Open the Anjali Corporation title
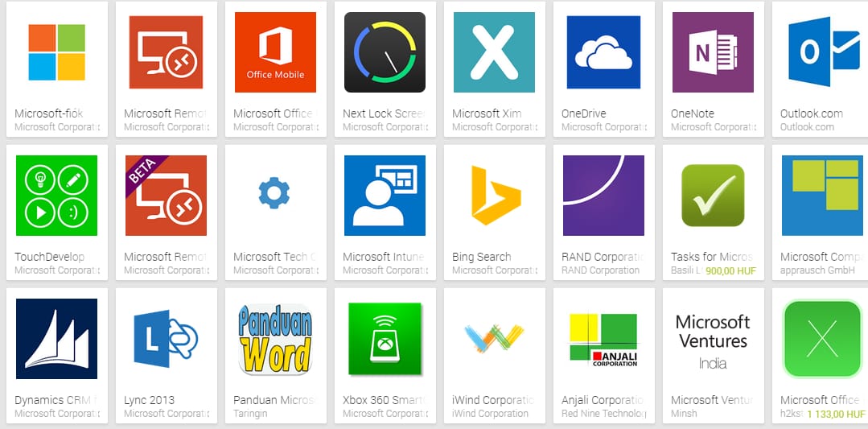The image size is (868, 429). coord(603,400)
